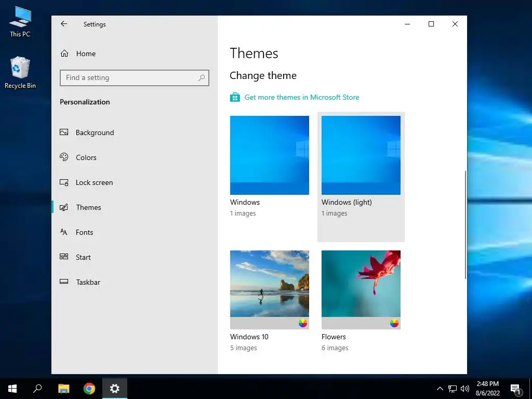Open the Windows Start button
The width and height of the screenshot is (532, 399).
click(x=12, y=389)
